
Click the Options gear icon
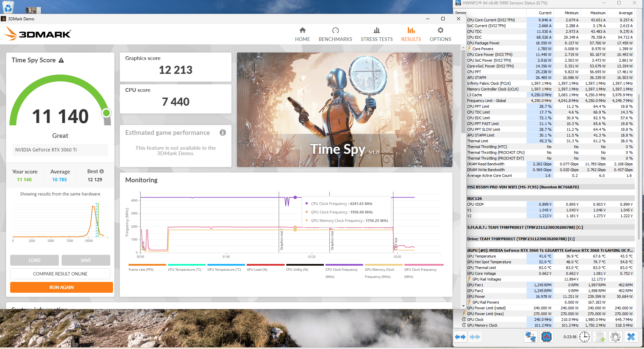coord(440,30)
